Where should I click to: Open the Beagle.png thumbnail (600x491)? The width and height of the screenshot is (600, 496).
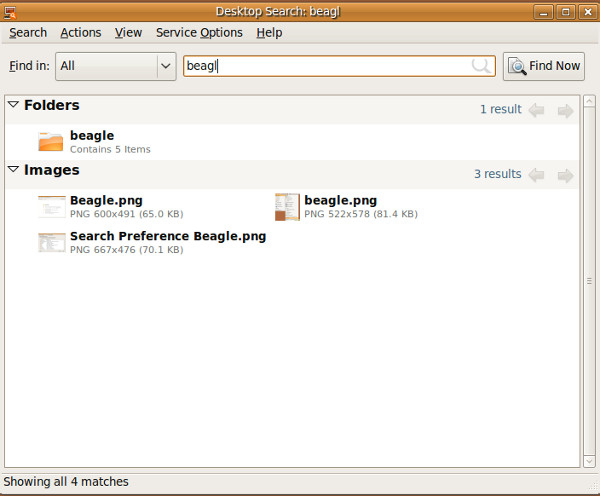[52, 207]
